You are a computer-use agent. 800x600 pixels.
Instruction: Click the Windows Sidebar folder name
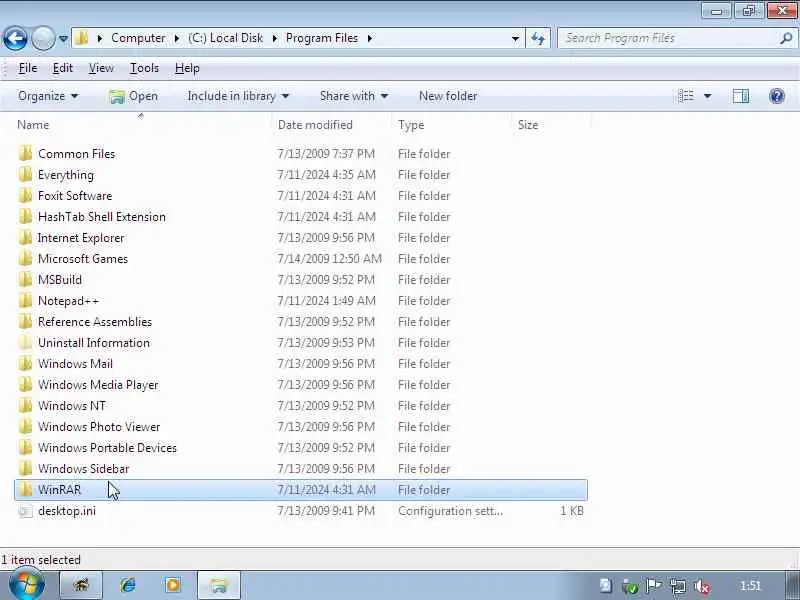coord(84,468)
